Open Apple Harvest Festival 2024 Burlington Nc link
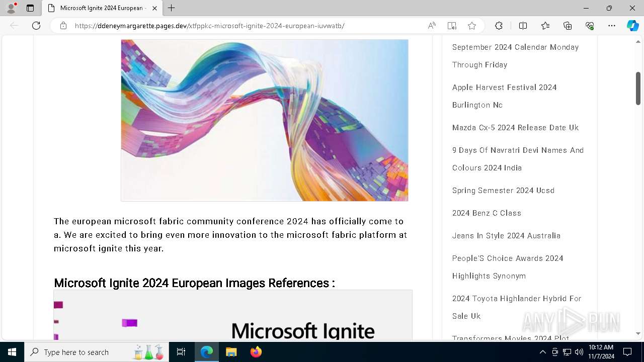644x362 pixels. (504, 96)
